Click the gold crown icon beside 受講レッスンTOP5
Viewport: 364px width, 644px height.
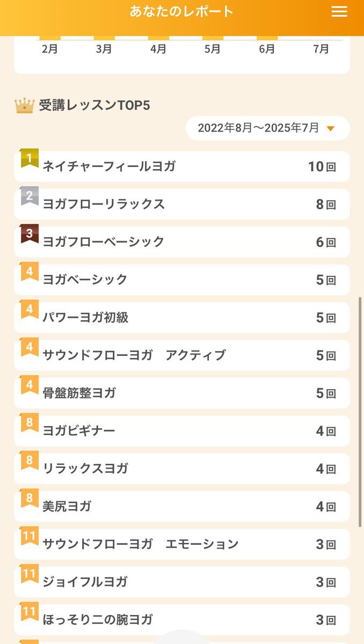(x=24, y=105)
